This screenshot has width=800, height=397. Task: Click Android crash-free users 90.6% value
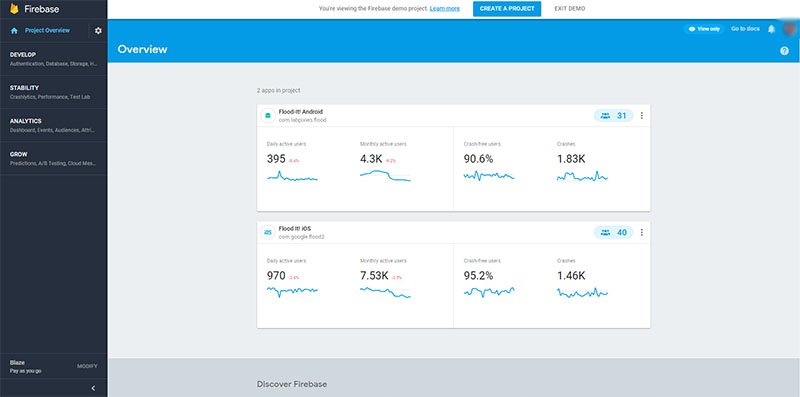coord(478,159)
